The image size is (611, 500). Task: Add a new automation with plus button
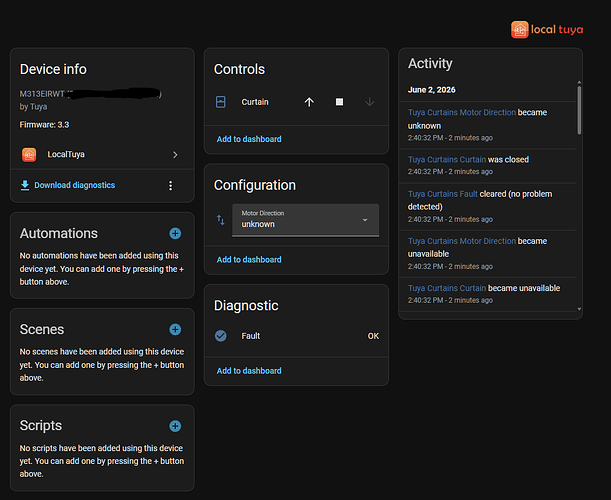tap(175, 233)
